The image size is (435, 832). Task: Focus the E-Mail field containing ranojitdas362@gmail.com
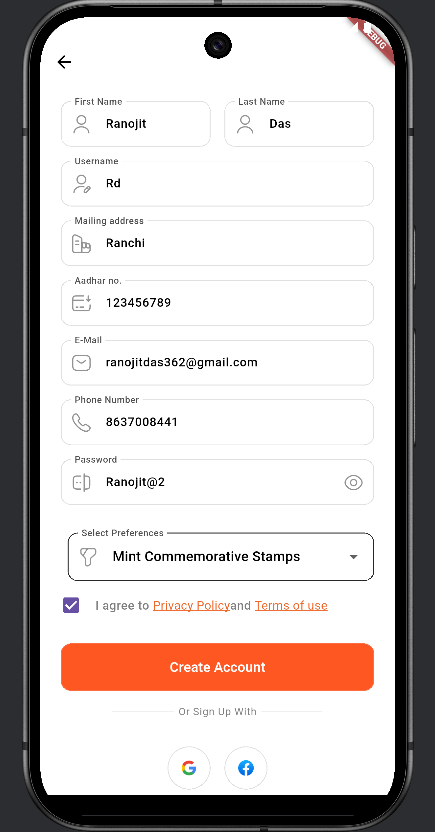point(218,362)
